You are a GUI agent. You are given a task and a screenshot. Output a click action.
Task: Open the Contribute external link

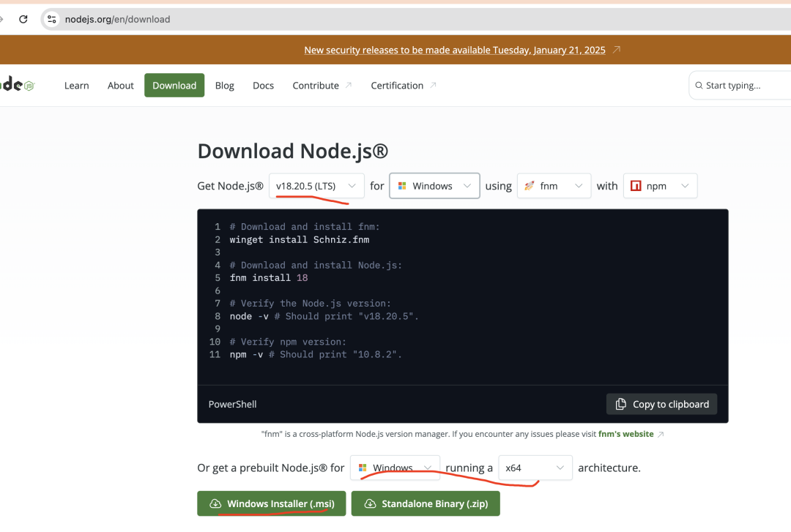tap(322, 85)
